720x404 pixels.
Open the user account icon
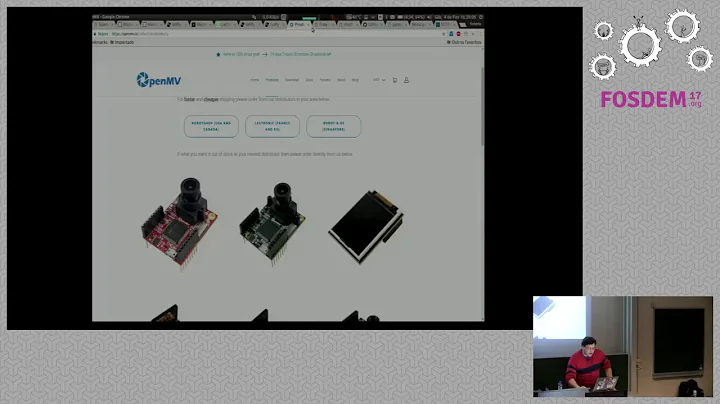tap(406, 80)
